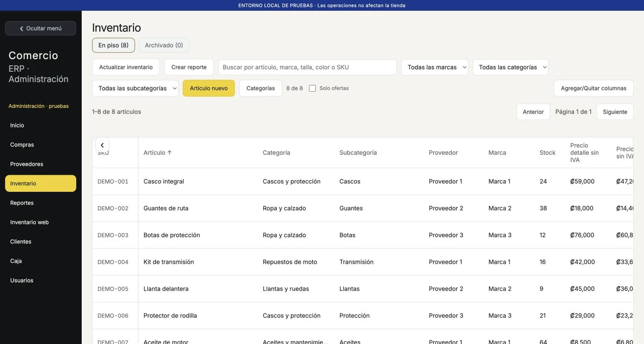Viewport: 644px width, 344px height.
Task: Select the Botas de protección article
Action: pos(172,235)
